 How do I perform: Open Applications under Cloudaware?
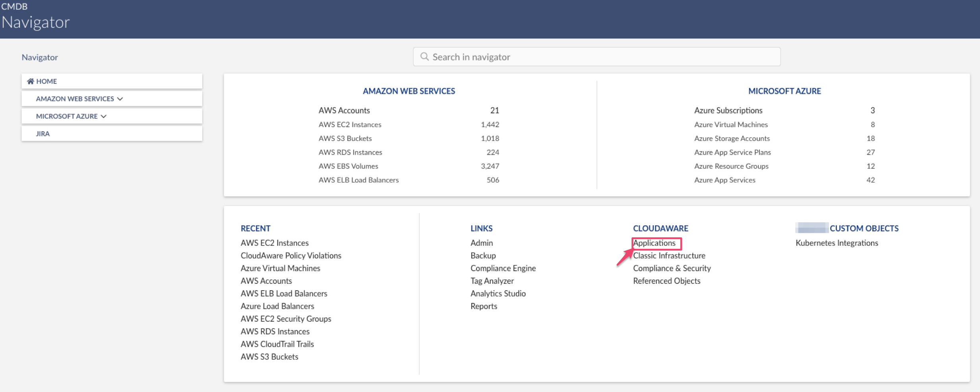click(654, 243)
